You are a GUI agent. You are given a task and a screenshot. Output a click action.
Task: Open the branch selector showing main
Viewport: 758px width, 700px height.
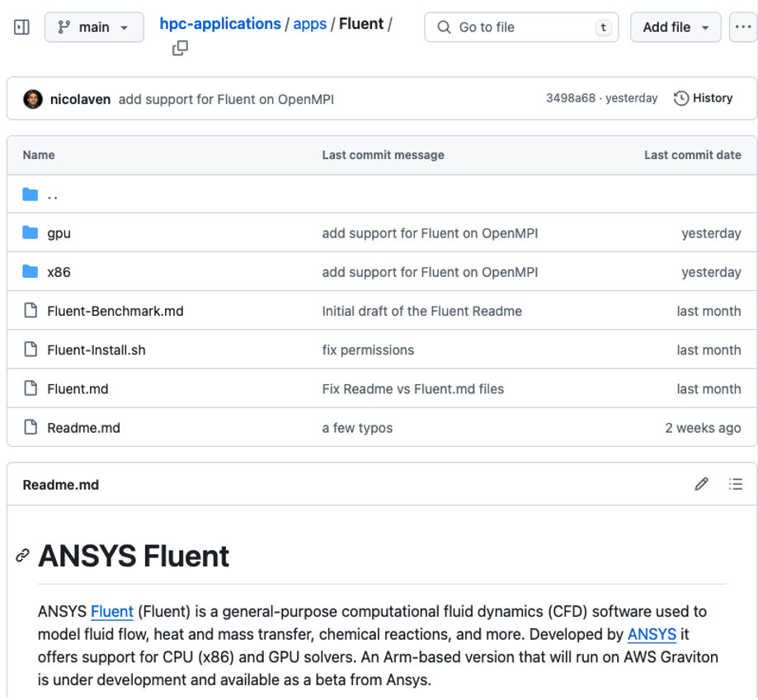click(x=93, y=26)
